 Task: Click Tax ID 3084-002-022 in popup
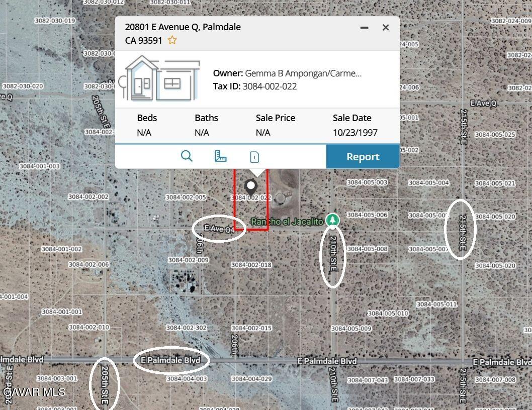(x=270, y=86)
